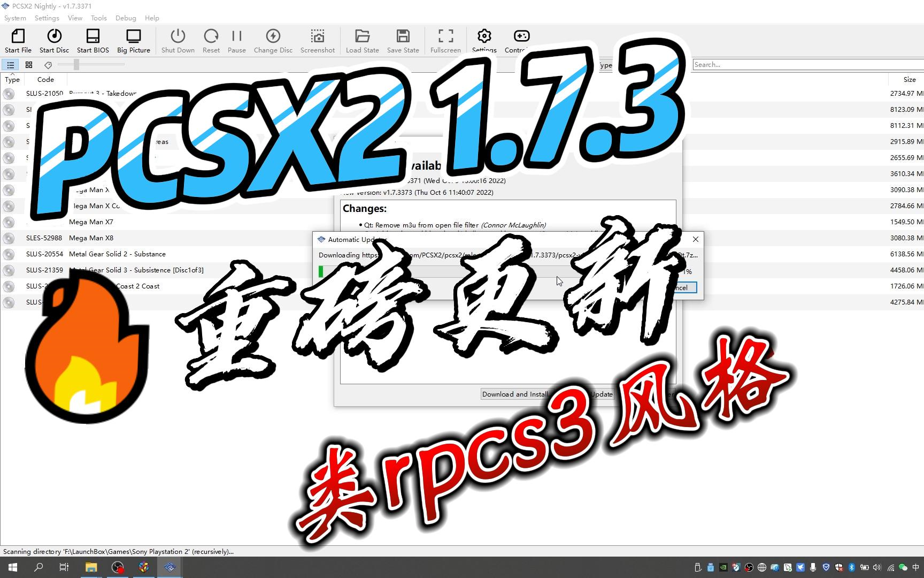Switch to OBS Studio on the taskbar
Screen dimensions: 924x578
[x=118, y=567]
